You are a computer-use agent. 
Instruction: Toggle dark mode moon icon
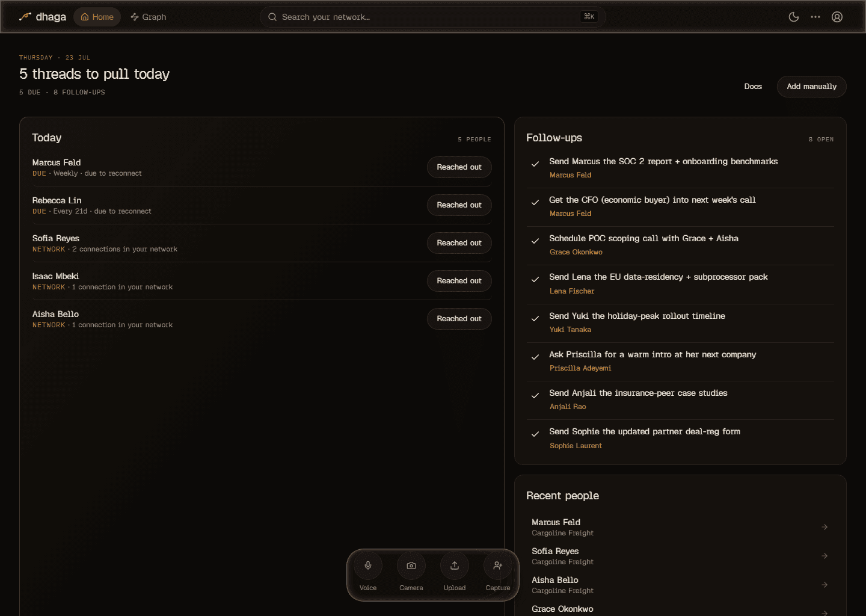(794, 17)
